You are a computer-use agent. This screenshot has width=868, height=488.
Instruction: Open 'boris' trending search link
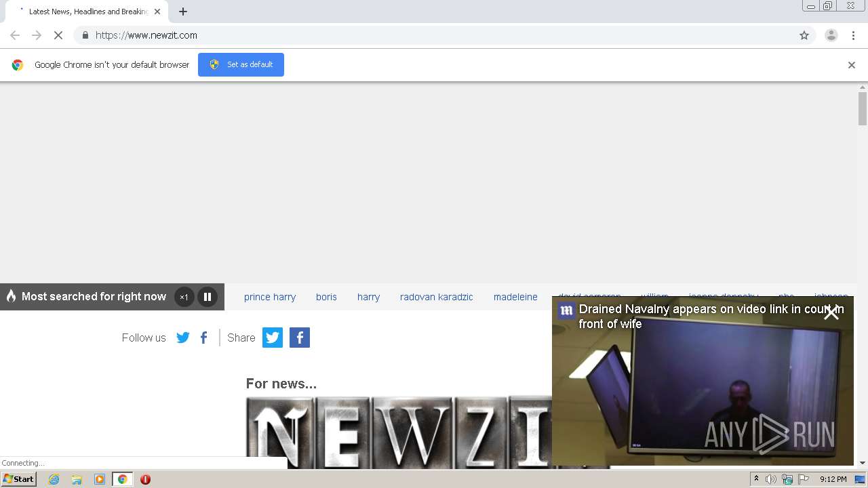tap(326, 297)
